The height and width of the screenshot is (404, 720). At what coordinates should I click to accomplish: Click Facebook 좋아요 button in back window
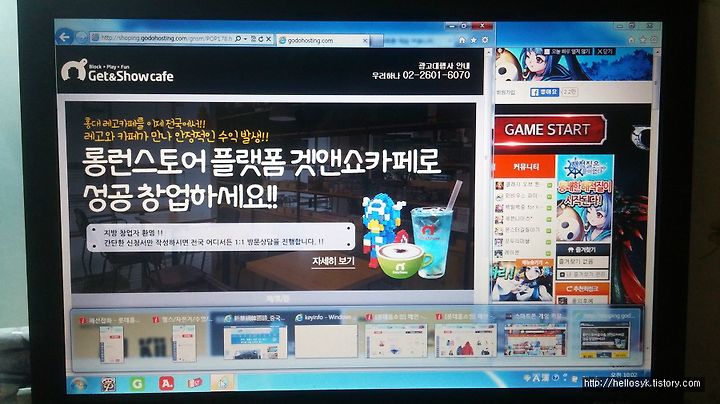pos(544,92)
